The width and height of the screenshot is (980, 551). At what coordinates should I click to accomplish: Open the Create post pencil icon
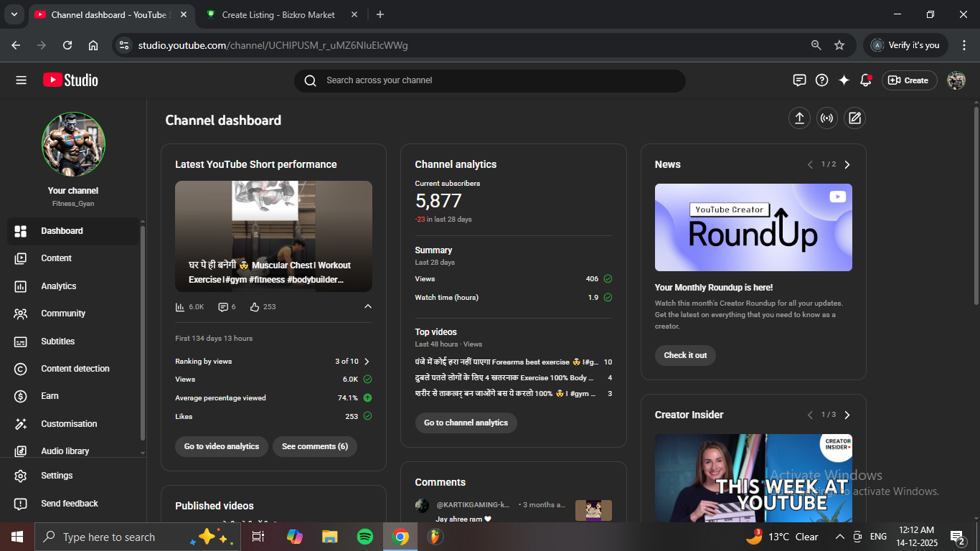tap(854, 118)
